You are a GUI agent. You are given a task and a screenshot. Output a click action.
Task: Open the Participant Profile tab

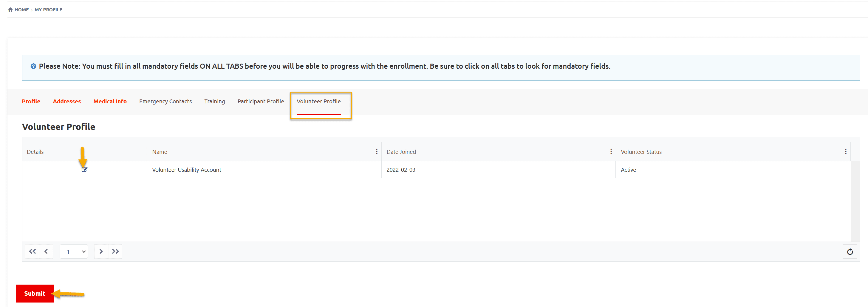(261, 101)
